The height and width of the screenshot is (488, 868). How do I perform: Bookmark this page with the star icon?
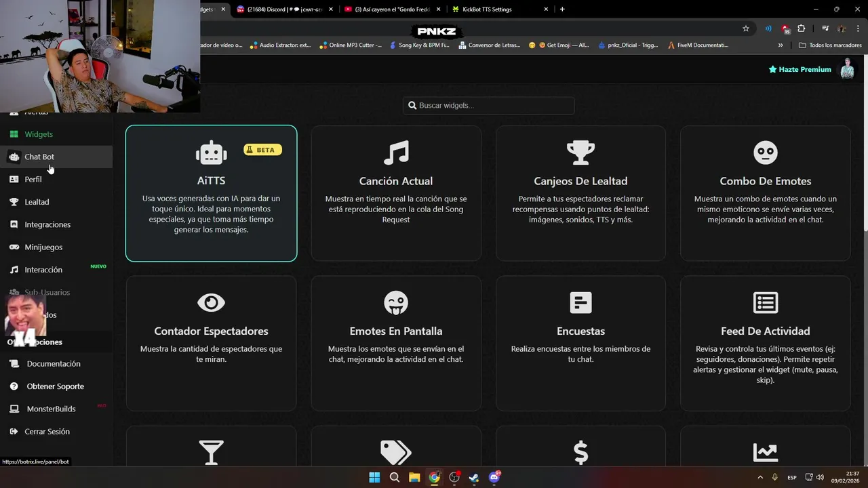pyautogui.click(x=746, y=28)
